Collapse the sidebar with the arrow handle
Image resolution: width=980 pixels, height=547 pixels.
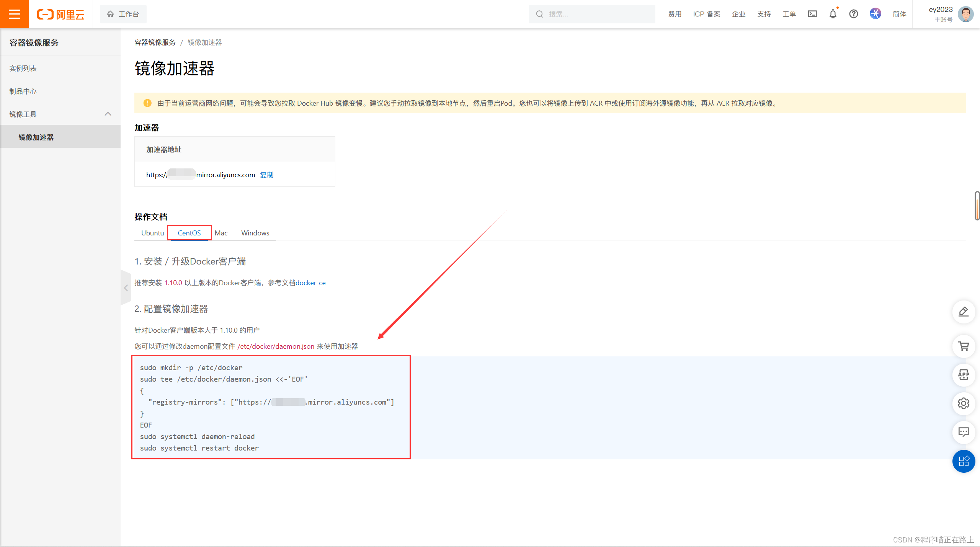point(126,288)
